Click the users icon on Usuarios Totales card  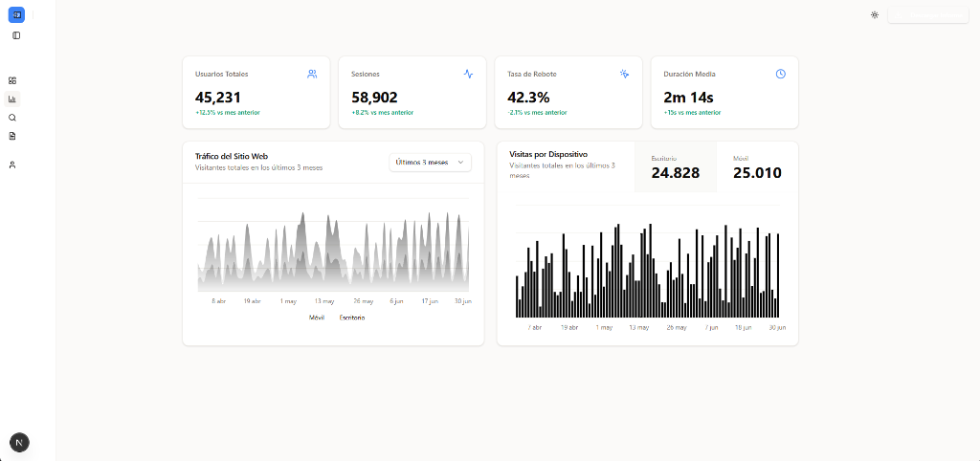(312, 74)
